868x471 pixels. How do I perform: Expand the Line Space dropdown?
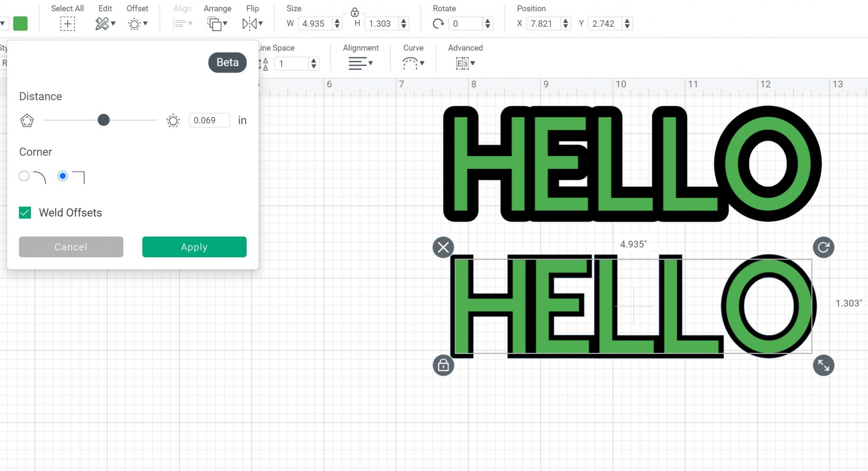tap(314, 64)
